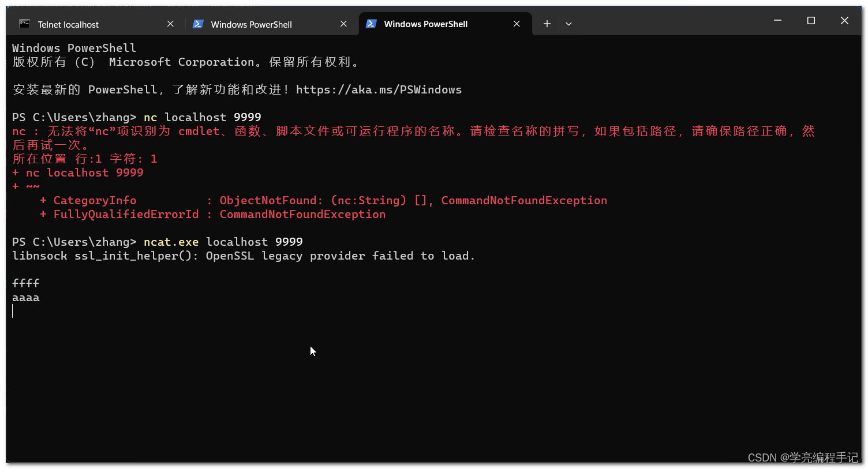Close the middle Windows PowerShell tab
The height and width of the screenshot is (469, 868).
(343, 24)
